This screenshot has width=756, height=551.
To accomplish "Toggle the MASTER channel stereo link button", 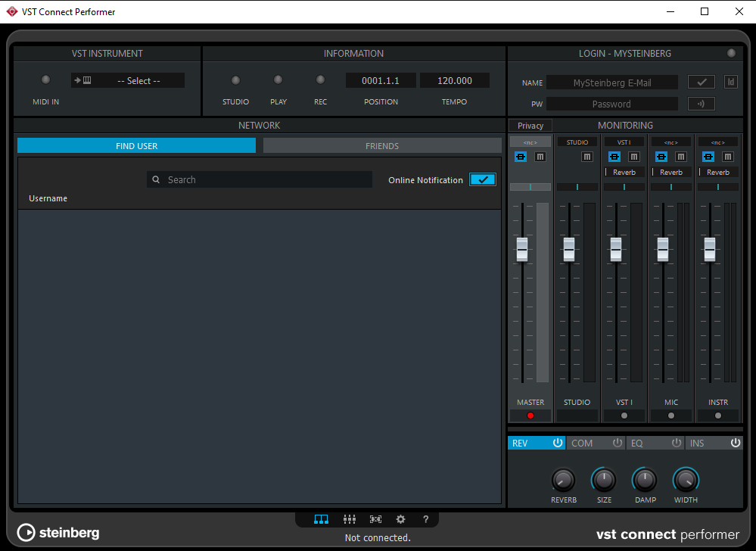I will tap(520, 157).
